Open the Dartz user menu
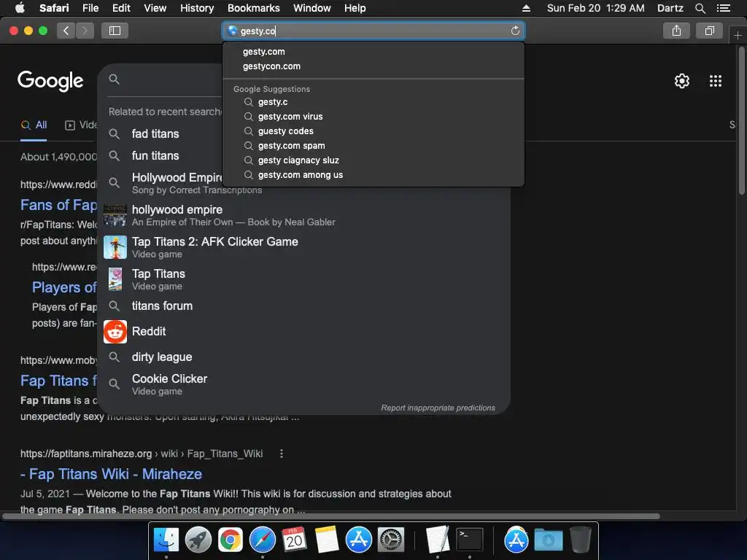Viewport: 747px width, 560px height. 670,8
